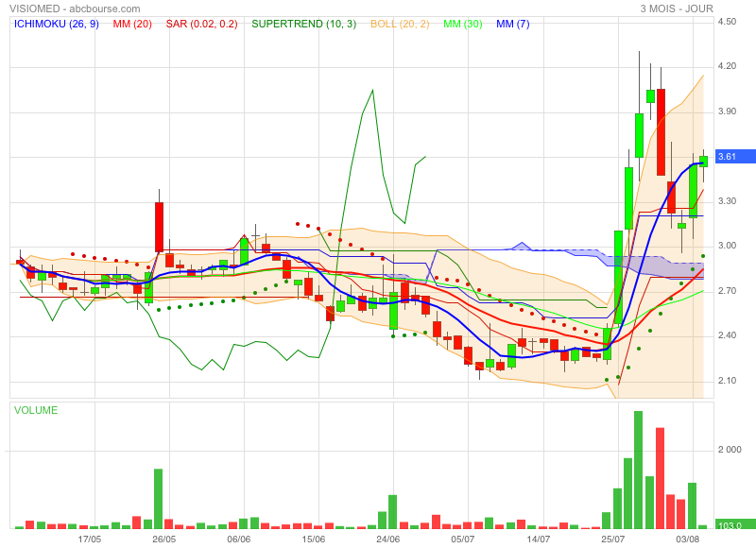Click the 2.40 price axis label

(727, 335)
